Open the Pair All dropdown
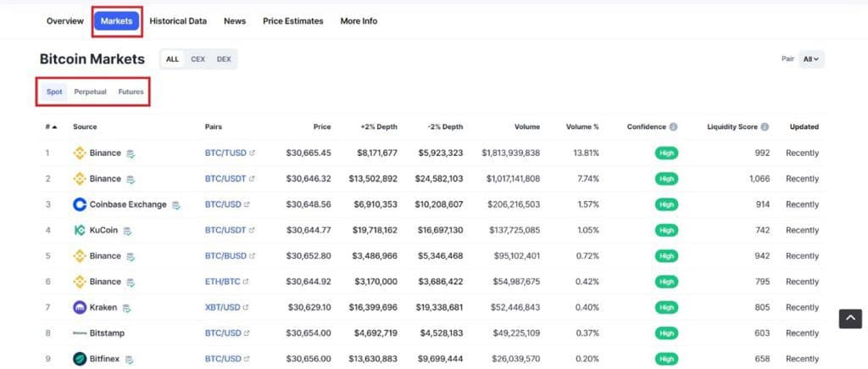This screenshot has height=369, width=868. coord(813,59)
